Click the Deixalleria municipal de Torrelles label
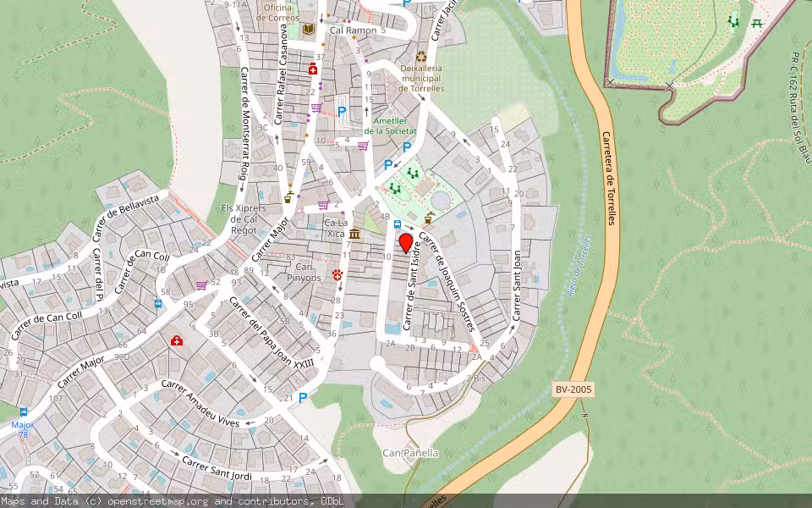812x508 pixels. (421, 78)
